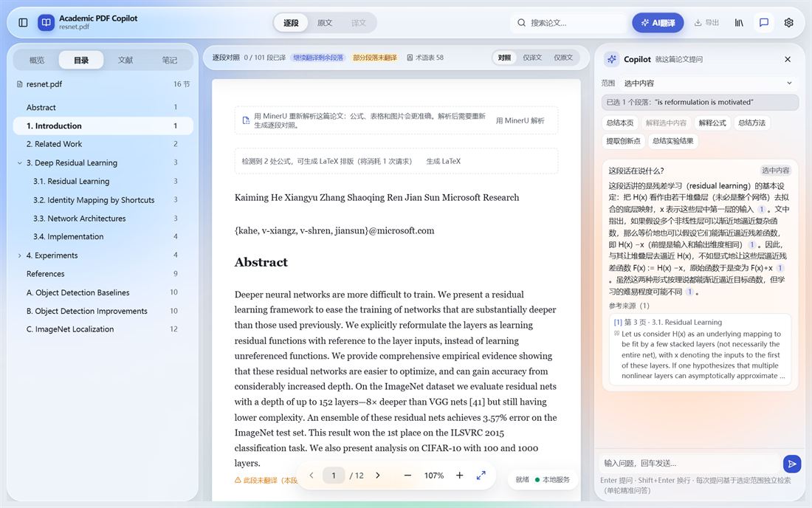Open the 目录 sidebar tab
Image resolution: width=812 pixels, height=508 pixels.
[81, 60]
